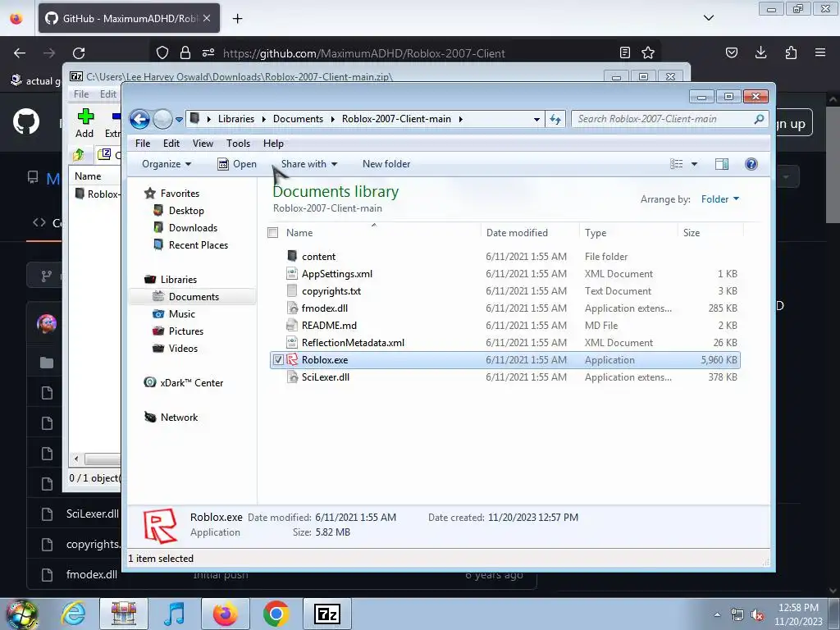Select Favorites in the navigation pane
The image size is (840, 630).
coord(180,194)
